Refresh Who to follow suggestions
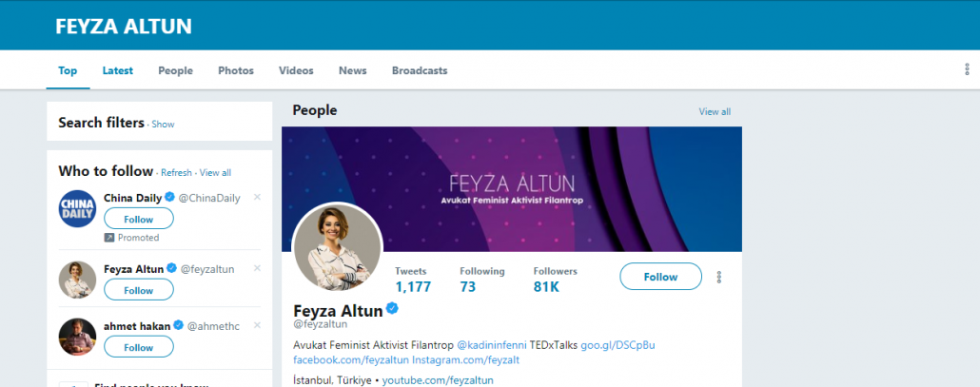 pyautogui.click(x=176, y=173)
